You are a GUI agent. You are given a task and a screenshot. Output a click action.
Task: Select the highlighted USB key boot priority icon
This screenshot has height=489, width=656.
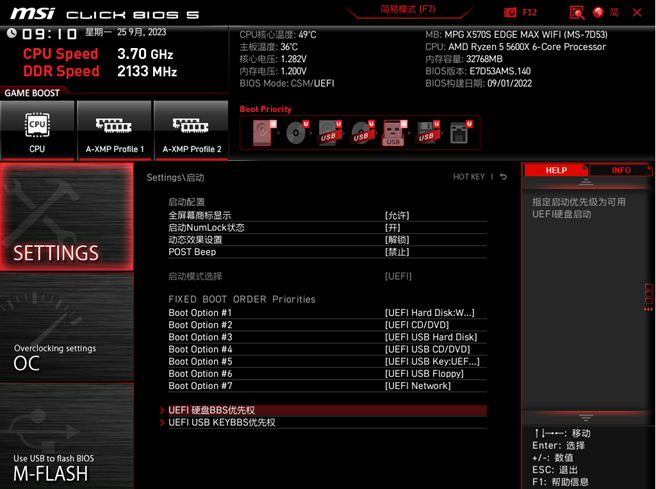coord(395,133)
